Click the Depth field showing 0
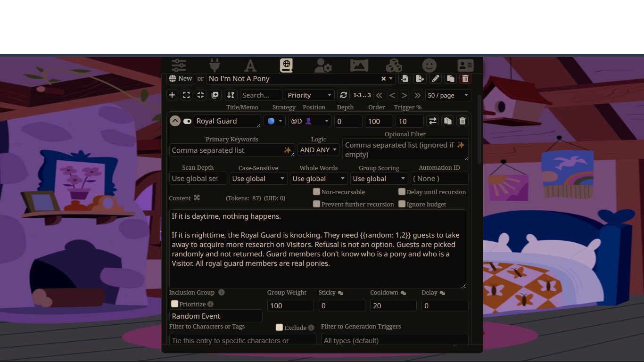Screen dimensions: 644x362 click(x=348, y=121)
